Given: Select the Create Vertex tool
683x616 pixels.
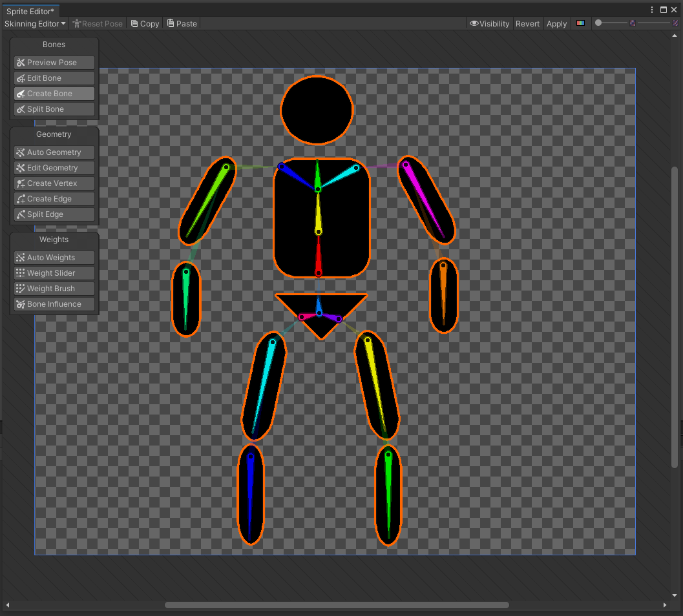Looking at the screenshot, I should pyautogui.click(x=54, y=183).
